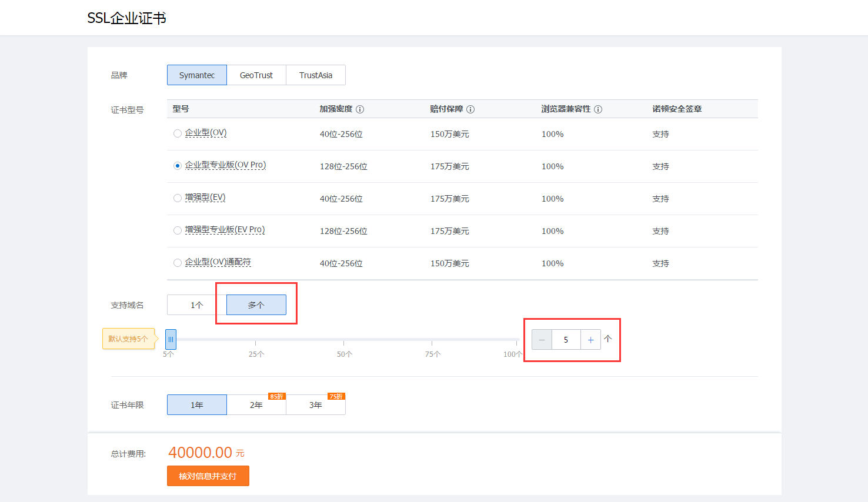Click info icon beside 浏览器兼容性 header

tap(598, 109)
